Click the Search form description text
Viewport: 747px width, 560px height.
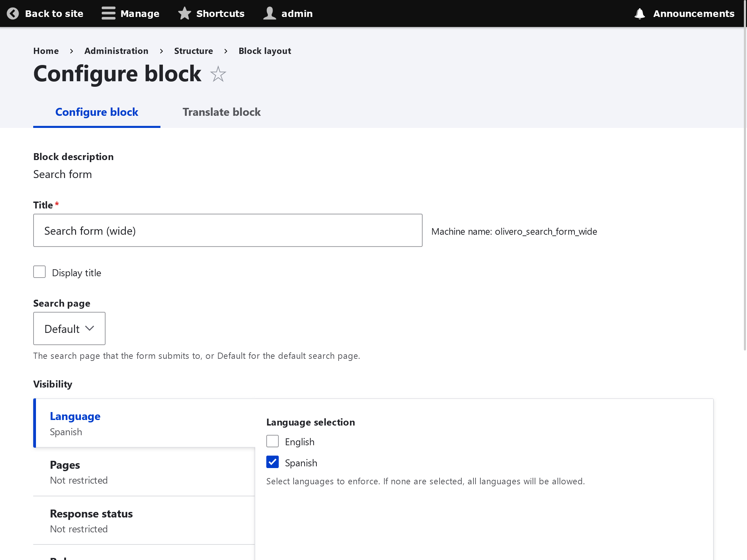pyautogui.click(x=63, y=174)
